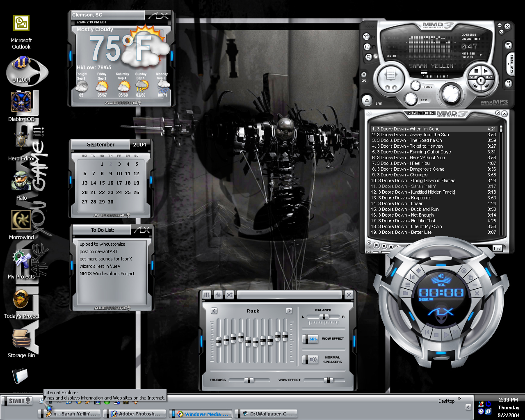Pause playback with the center pause button
The height and width of the screenshot is (420, 525).
[481, 81]
